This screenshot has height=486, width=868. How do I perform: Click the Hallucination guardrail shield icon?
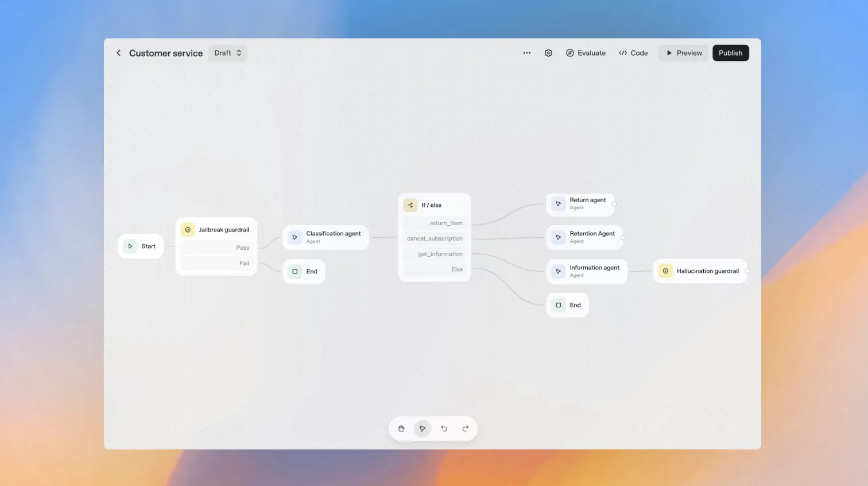(665, 271)
